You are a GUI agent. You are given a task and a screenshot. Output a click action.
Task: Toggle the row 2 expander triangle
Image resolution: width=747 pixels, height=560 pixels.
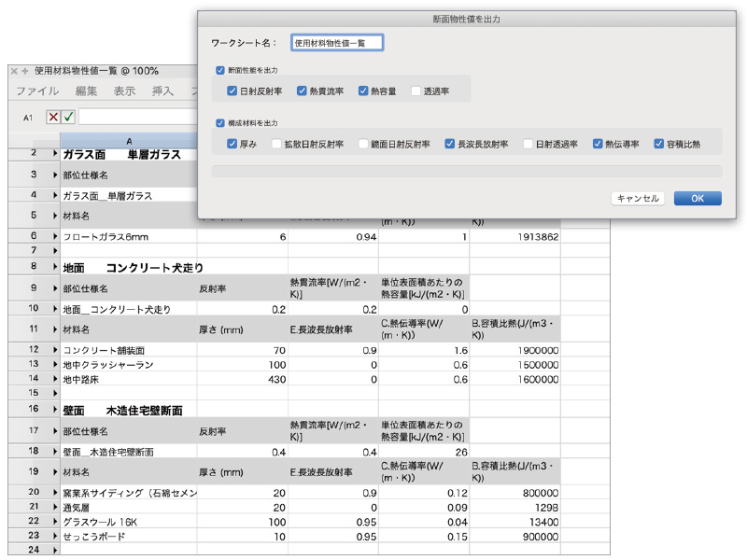(55, 153)
